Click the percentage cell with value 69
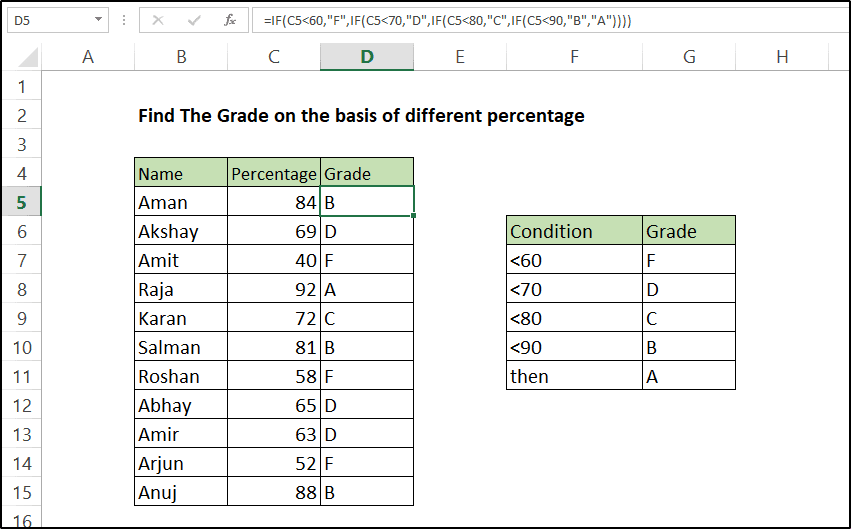 [x=274, y=231]
